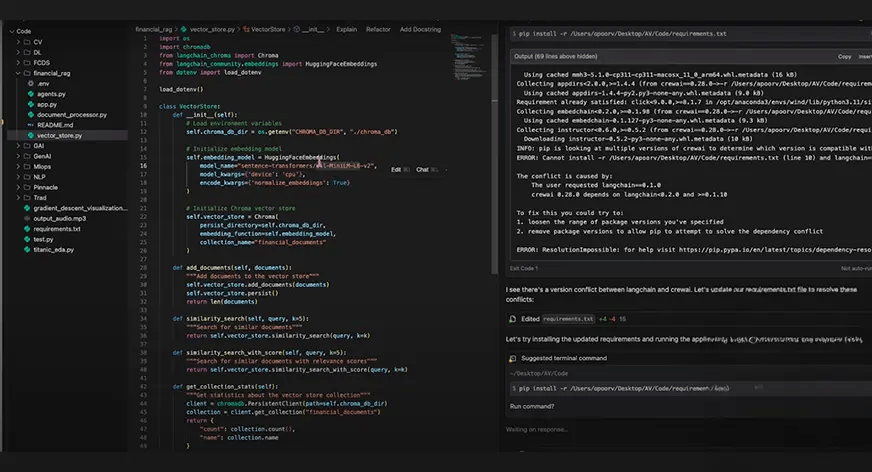Expand the DL folder chevron
Image resolution: width=872 pixels, height=472 pixels.
tap(18, 52)
